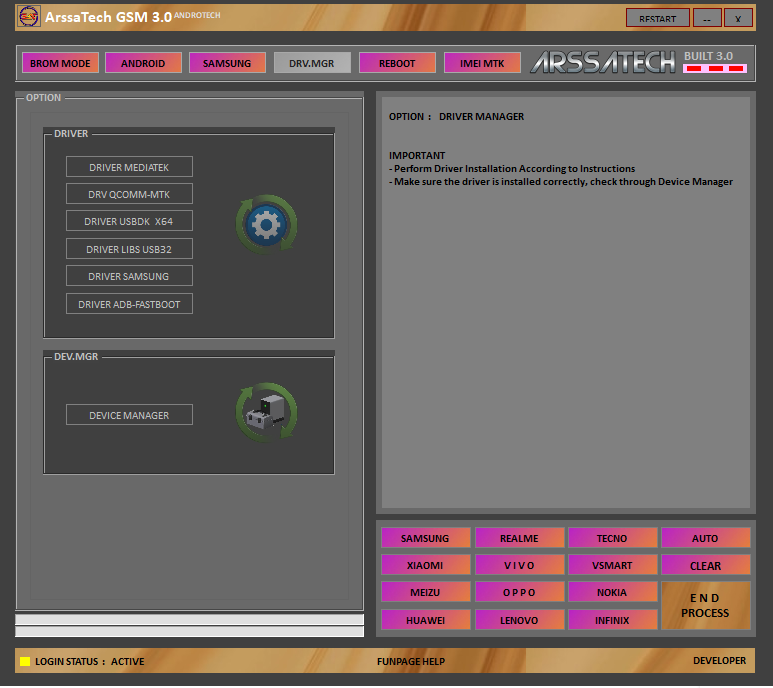Switch to the IMEI MTK tab
This screenshot has width=773, height=688.
[x=482, y=63]
